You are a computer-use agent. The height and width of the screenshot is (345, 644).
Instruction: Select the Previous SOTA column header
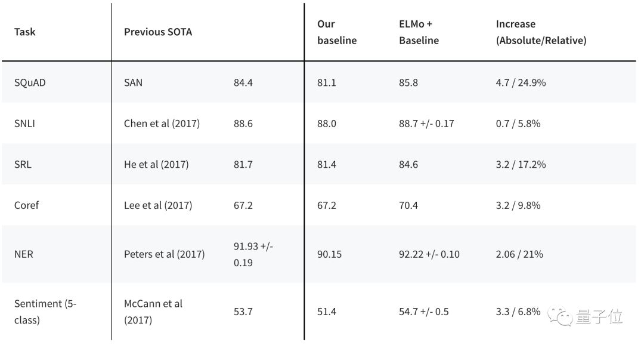point(158,32)
